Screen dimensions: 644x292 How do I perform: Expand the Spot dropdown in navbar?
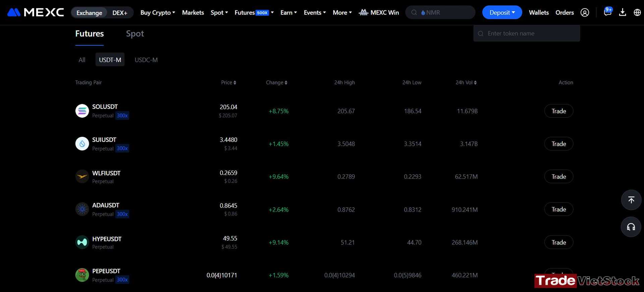click(x=219, y=12)
